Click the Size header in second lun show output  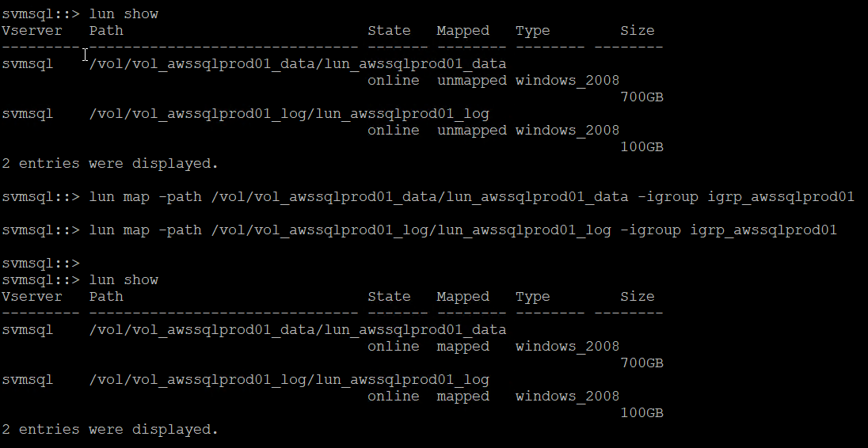pos(637,297)
